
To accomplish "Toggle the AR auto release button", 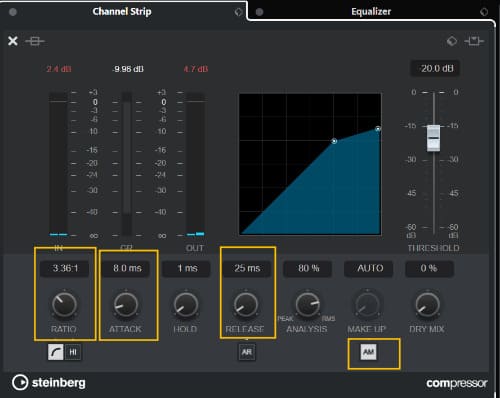I will click(x=247, y=352).
